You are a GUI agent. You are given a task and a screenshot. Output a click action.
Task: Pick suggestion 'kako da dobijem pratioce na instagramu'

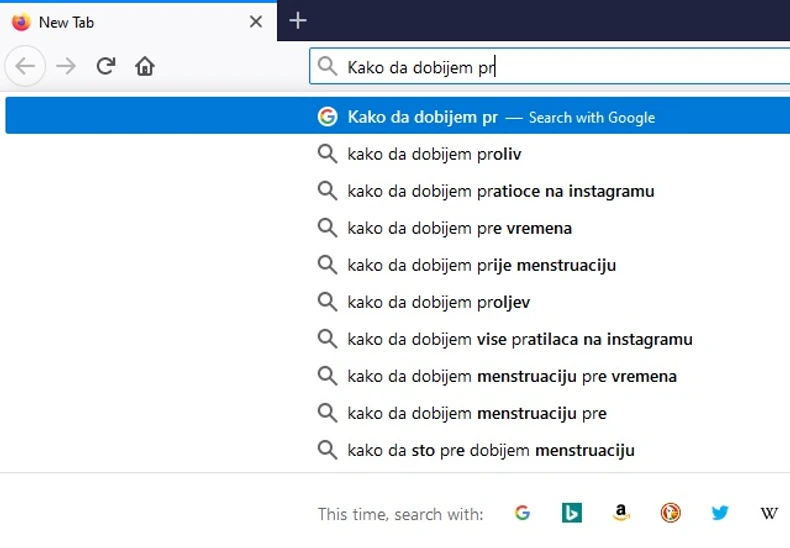pos(500,191)
